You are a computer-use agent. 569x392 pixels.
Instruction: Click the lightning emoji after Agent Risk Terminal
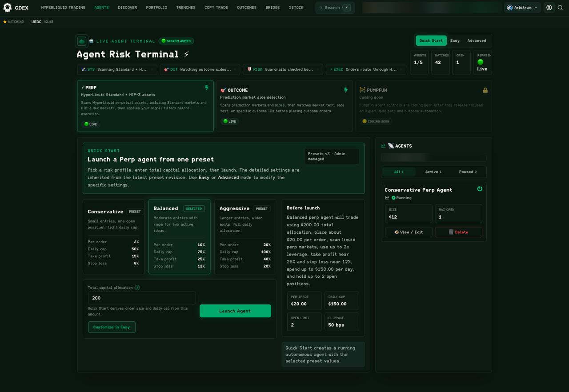186,54
